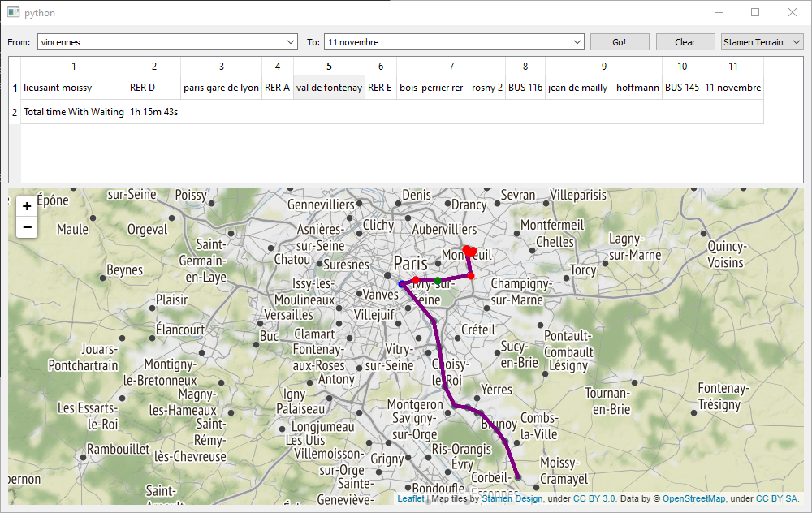Select the RER A cell
The width and height of the screenshot is (812, 513).
(278, 88)
